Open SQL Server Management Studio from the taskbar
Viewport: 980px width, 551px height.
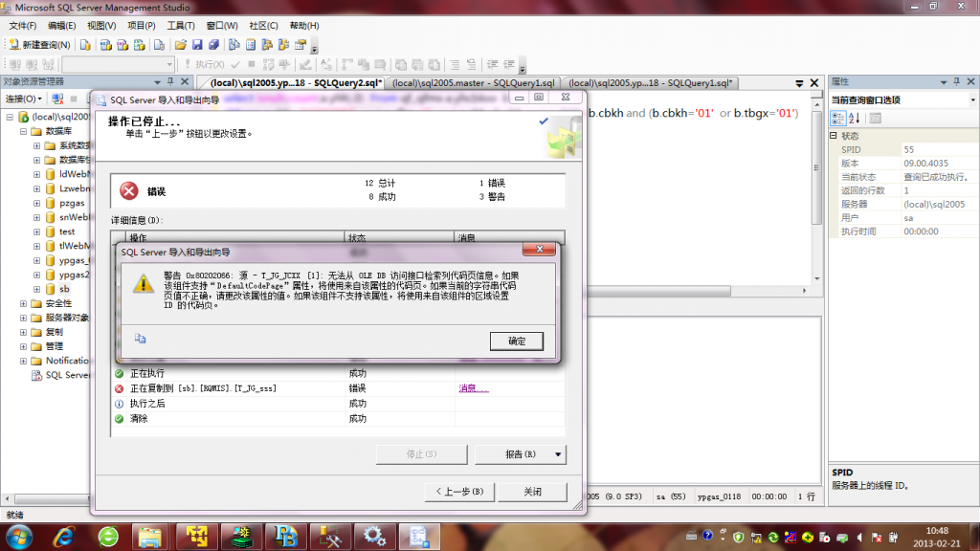point(418,536)
